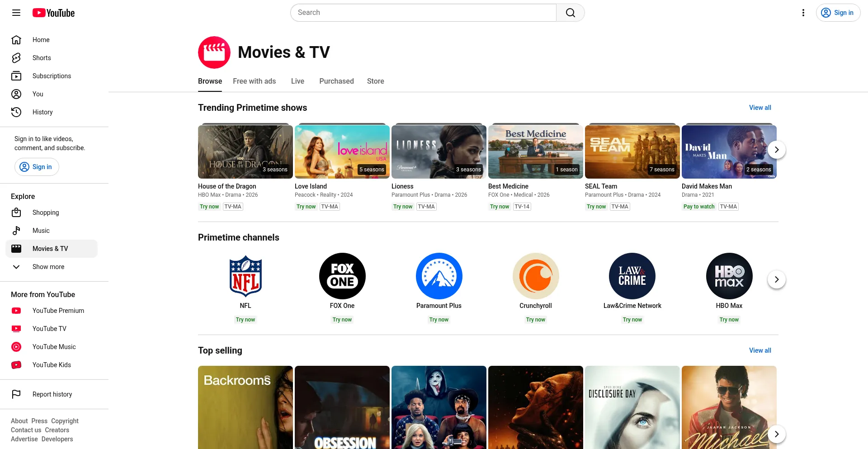The width and height of the screenshot is (868, 449).
Task: Open the Obsession movie poster
Action: [x=342, y=407]
